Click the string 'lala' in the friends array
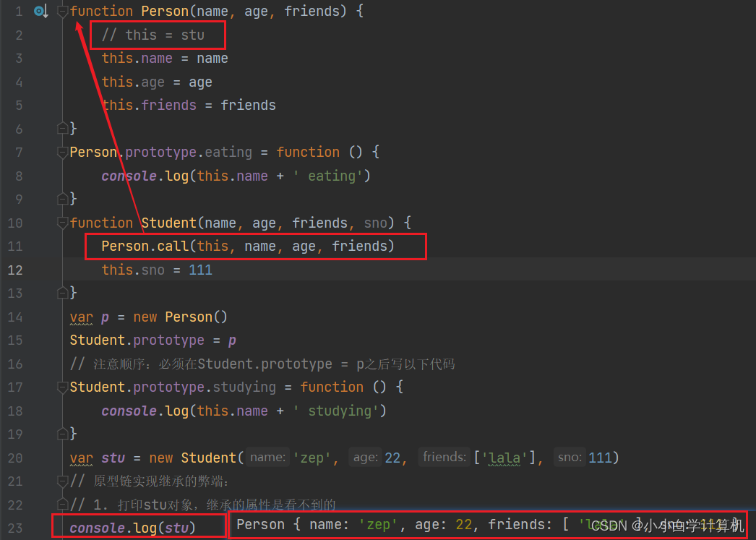756x540 pixels. 504,458
